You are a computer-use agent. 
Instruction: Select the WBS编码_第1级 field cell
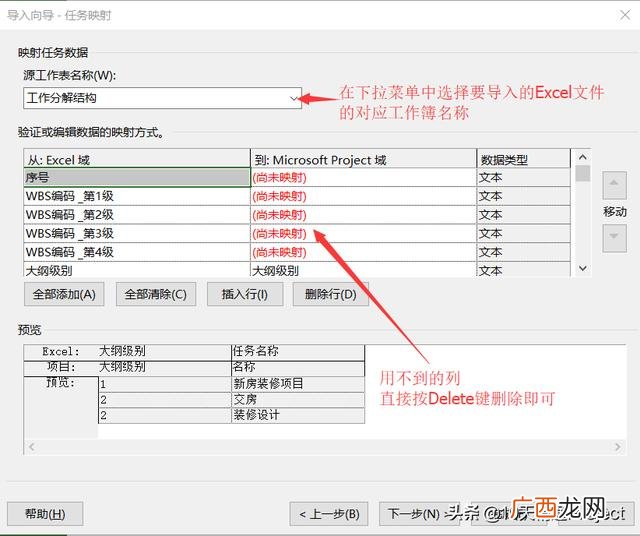(x=137, y=196)
